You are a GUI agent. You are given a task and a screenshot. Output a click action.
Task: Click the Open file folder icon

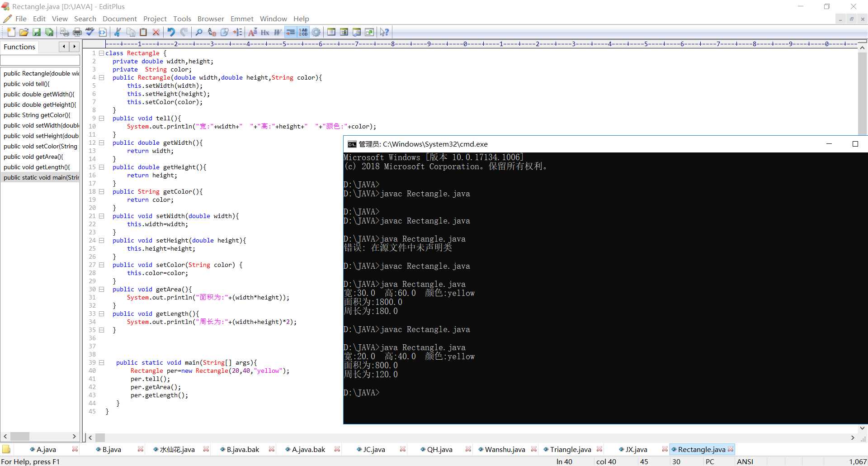coord(24,32)
